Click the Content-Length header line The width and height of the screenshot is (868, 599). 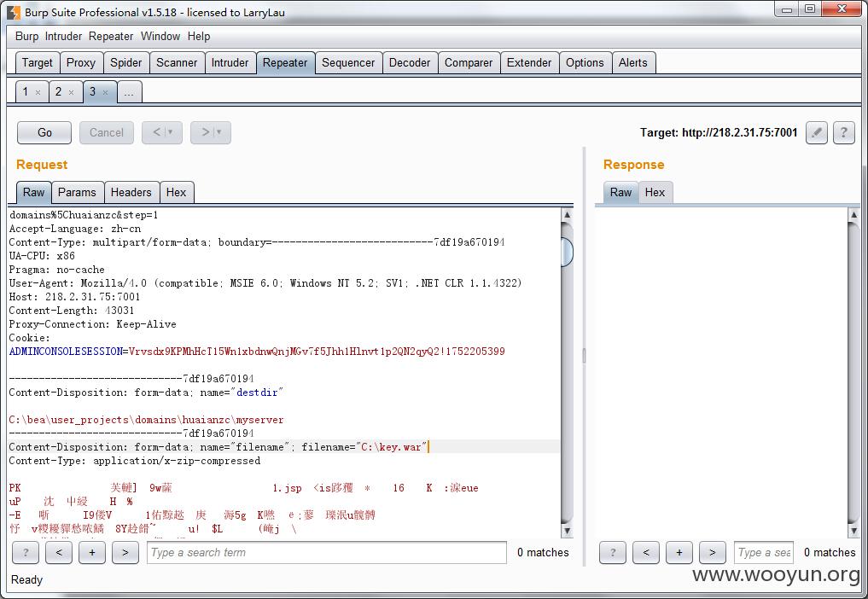click(x=72, y=311)
